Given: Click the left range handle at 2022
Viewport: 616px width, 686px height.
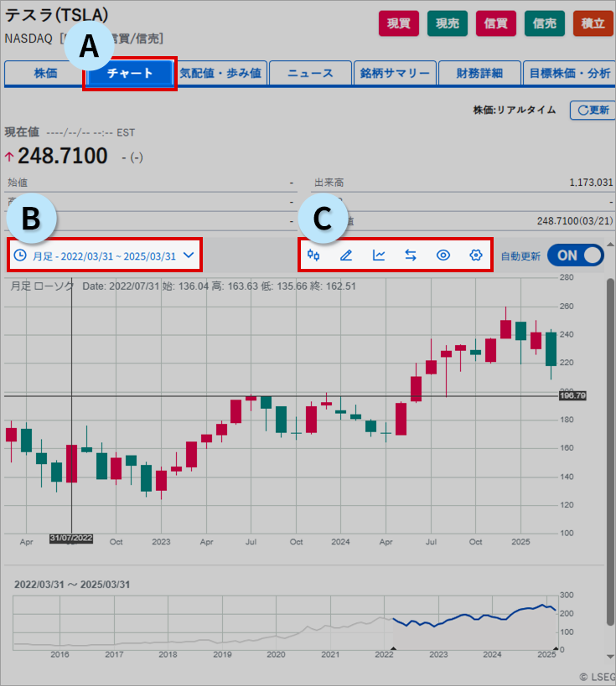Looking at the screenshot, I should (x=393, y=648).
